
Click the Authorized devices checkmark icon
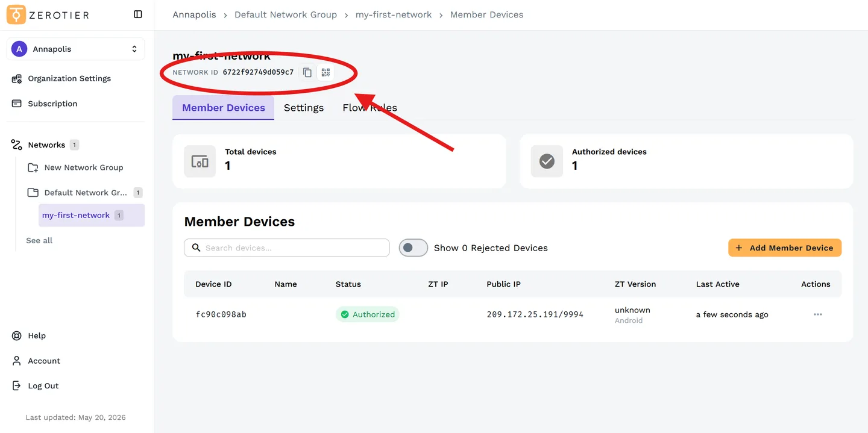pyautogui.click(x=547, y=161)
